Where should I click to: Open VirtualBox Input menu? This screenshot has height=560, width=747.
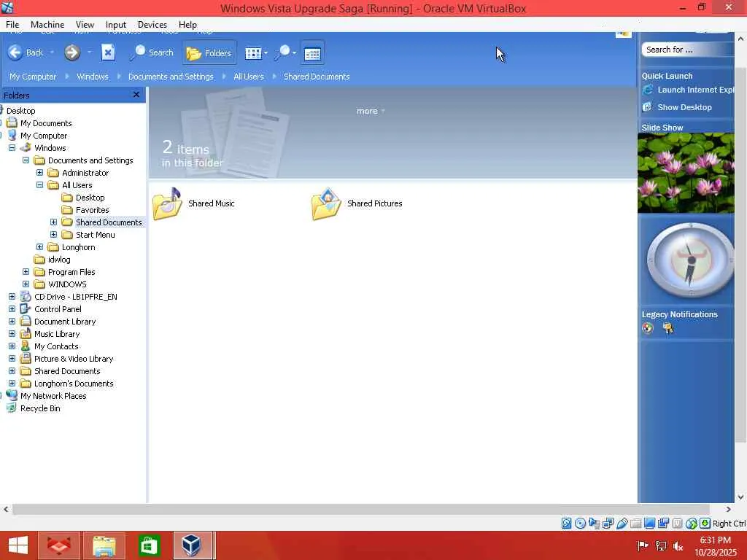[x=116, y=24]
